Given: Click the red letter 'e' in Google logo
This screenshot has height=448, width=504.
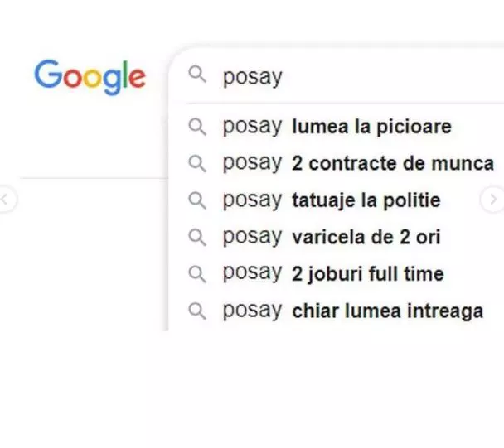Looking at the screenshot, I should 135,79.
